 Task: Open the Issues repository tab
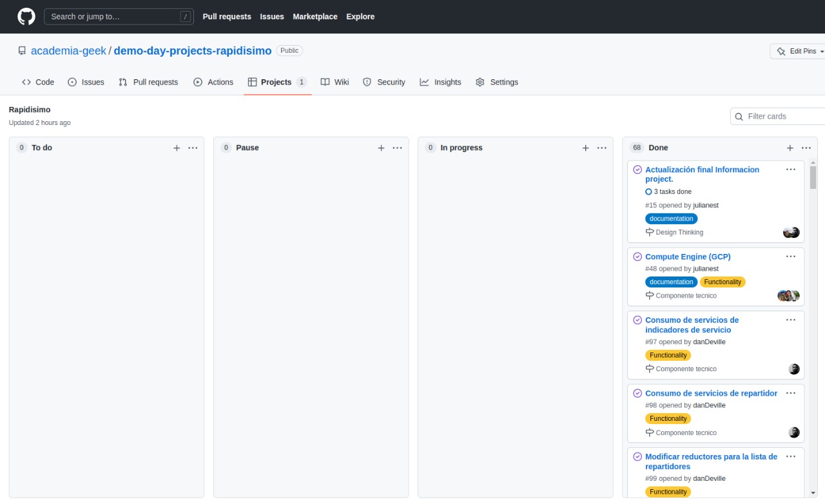pos(86,82)
